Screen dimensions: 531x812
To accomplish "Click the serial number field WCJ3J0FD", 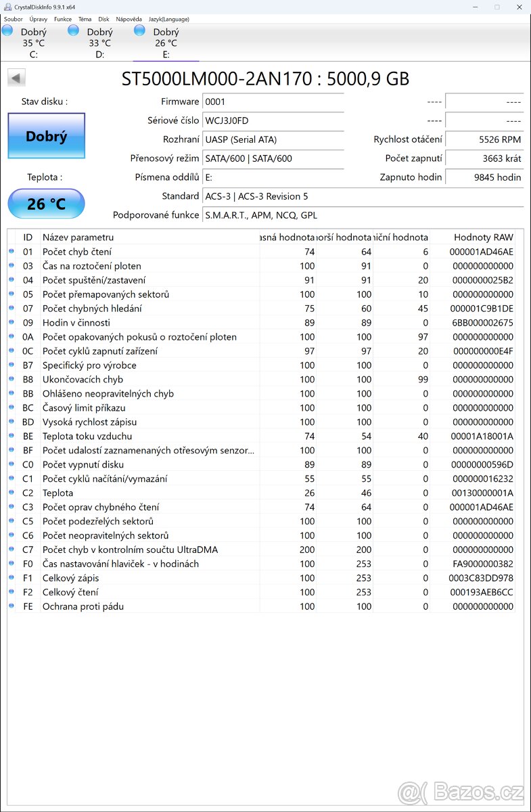I will click(273, 120).
